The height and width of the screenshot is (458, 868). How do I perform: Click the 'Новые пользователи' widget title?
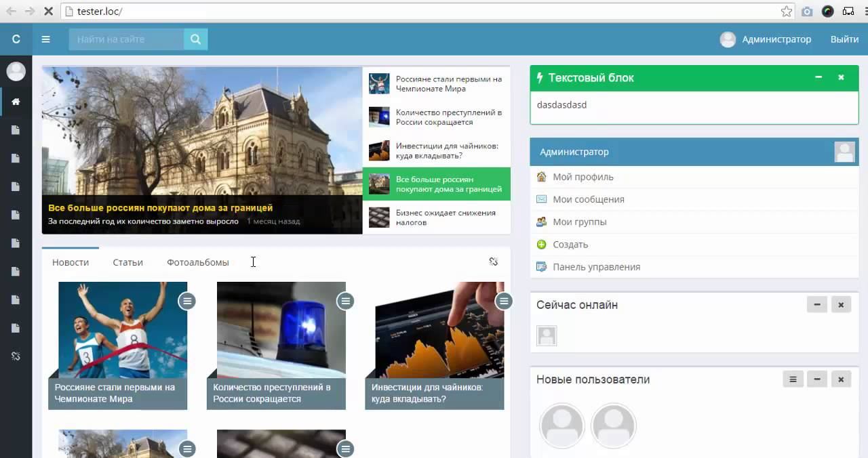pyautogui.click(x=593, y=379)
